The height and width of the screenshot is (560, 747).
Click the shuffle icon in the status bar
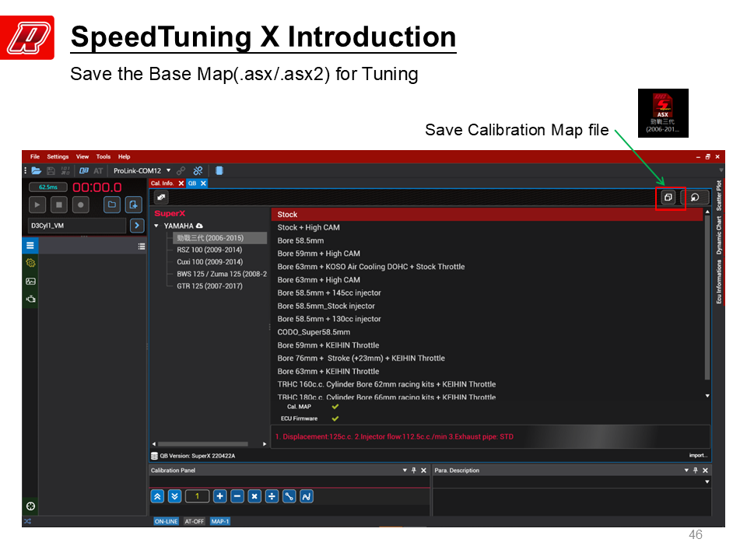(28, 521)
